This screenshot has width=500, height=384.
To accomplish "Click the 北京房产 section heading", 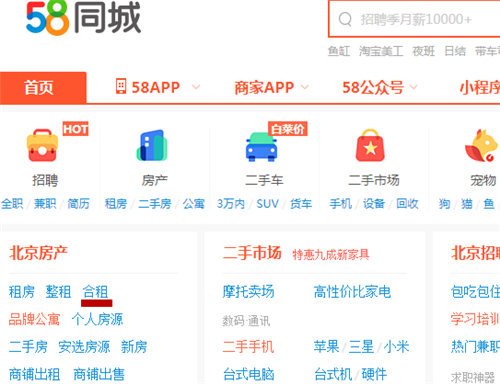I will coord(38,253).
